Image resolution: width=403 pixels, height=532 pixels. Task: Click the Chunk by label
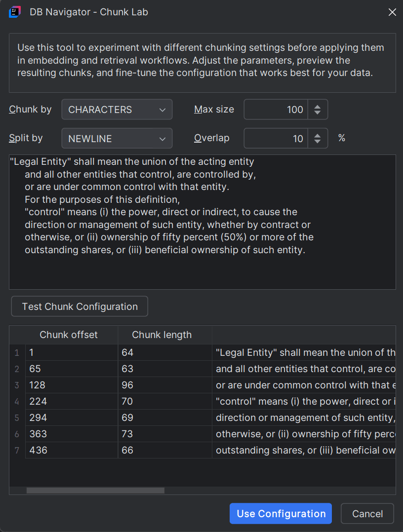click(x=30, y=109)
